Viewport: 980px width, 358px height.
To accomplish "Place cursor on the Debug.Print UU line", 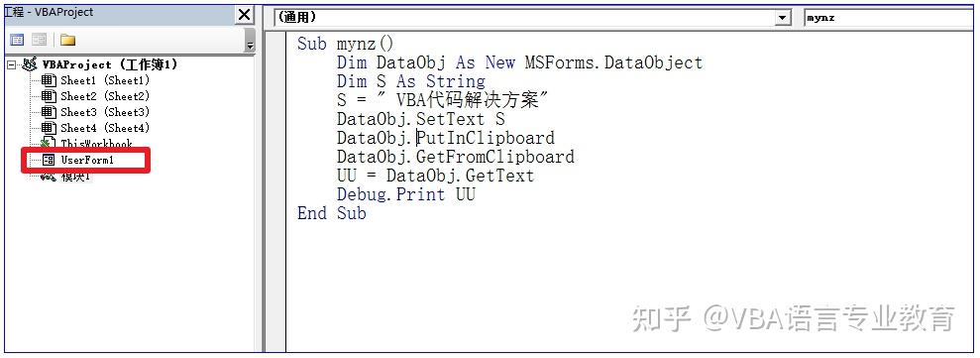I will pyautogui.click(x=405, y=194).
